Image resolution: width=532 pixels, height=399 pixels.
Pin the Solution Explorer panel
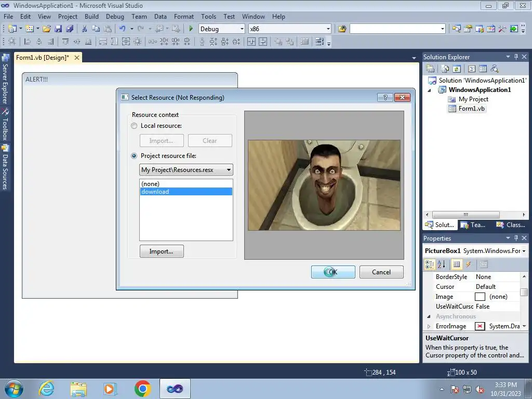tap(516, 57)
